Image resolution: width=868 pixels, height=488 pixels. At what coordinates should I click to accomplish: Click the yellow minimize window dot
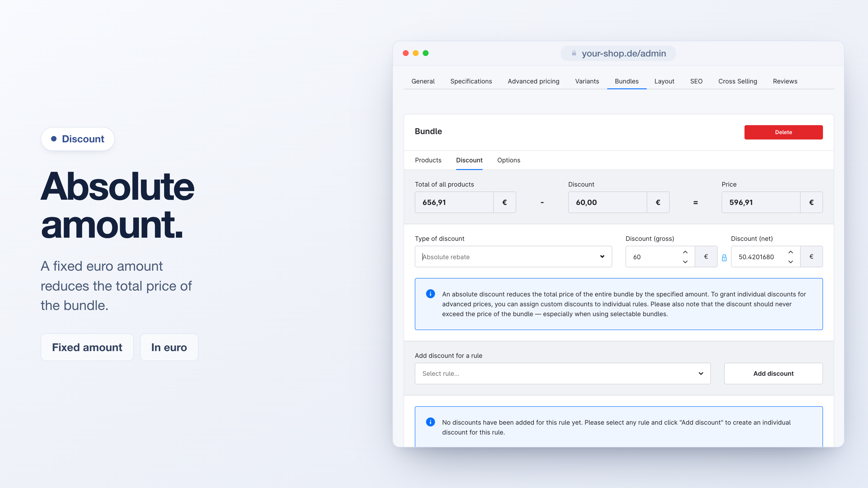point(415,53)
